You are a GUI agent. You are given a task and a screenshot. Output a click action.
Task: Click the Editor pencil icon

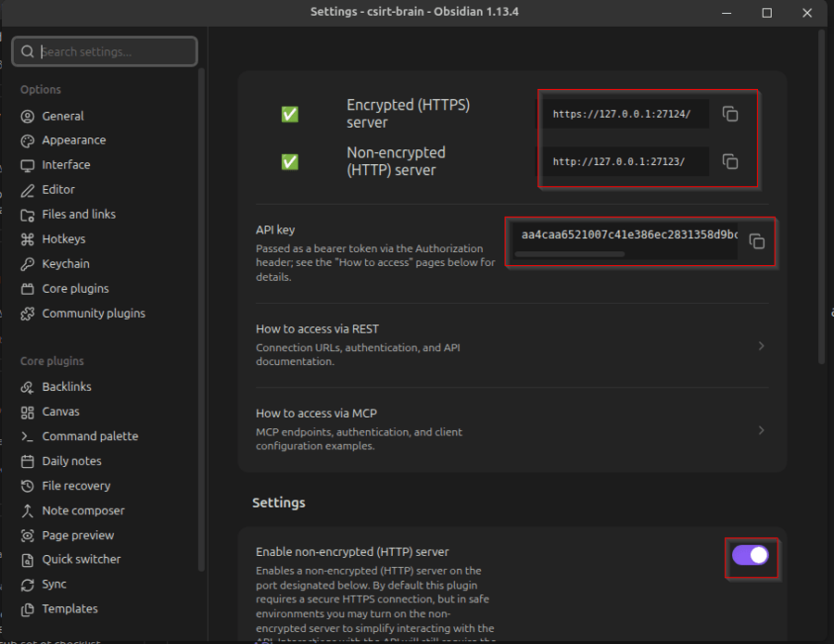click(x=28, y=190)
